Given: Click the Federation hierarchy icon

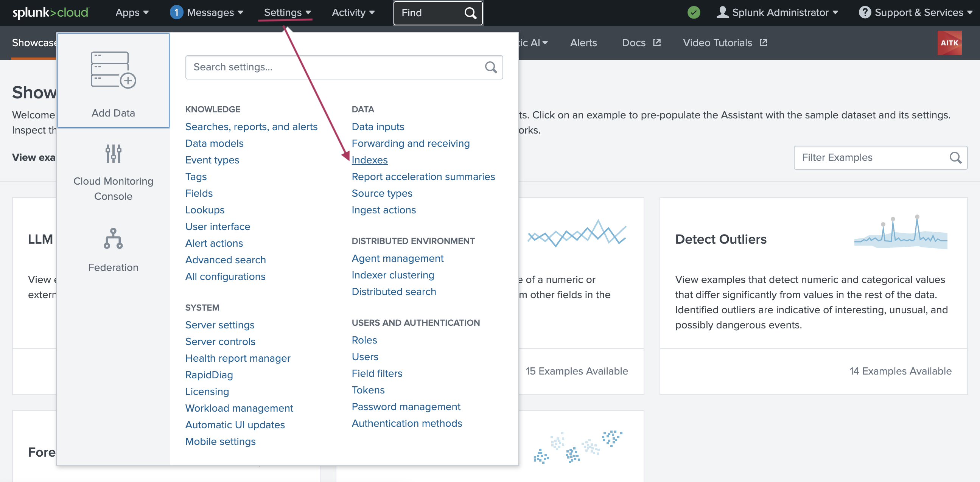Looking at the screenshot, I should pyautogui.click(x=114, y=238).
